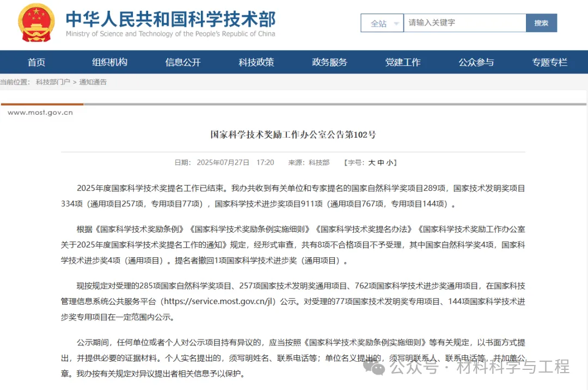The width and height of the screenshot is (588, 390).
Task: Set font size to 大 (large)
Action: pos(372,163)
